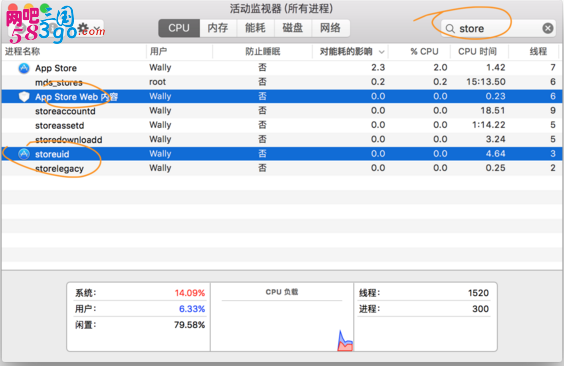Click the search field containing store
The height and width of the screenshot is (366, 564).
(498, 28)
